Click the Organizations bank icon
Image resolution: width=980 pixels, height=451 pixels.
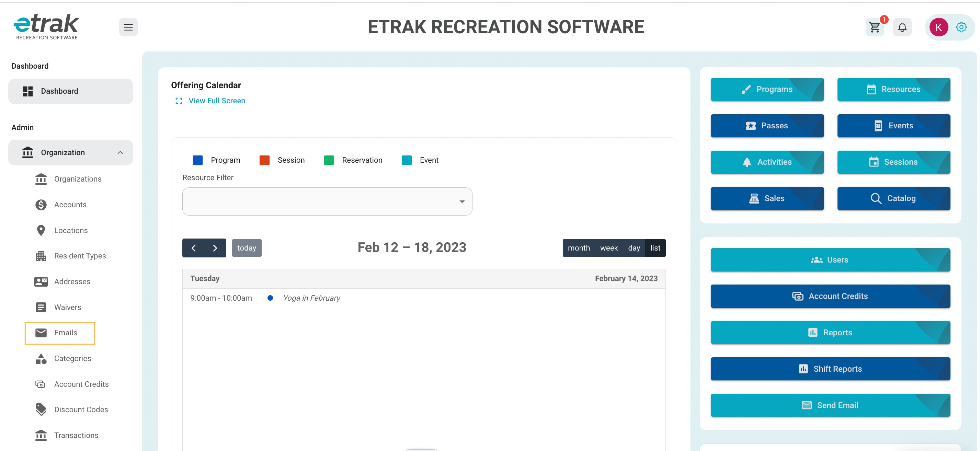tap(41, 179)
